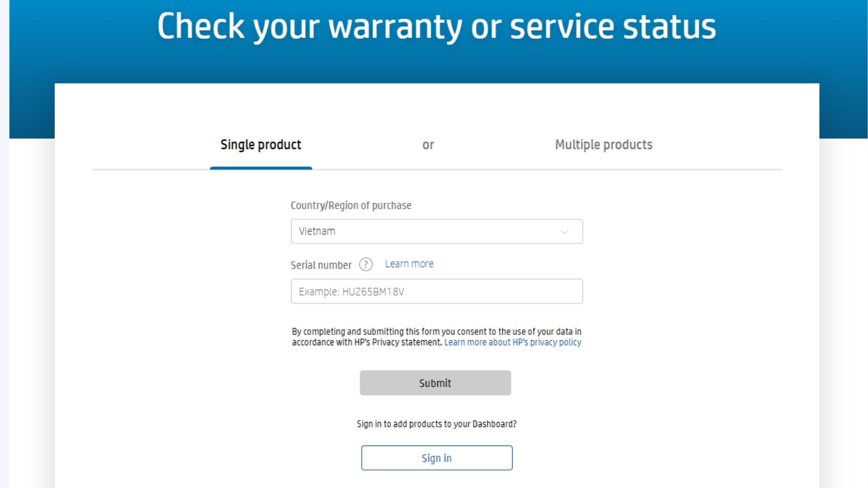868x488 pixels.
Task: Open the HP privacy policy link
Action: pos(513,343)
